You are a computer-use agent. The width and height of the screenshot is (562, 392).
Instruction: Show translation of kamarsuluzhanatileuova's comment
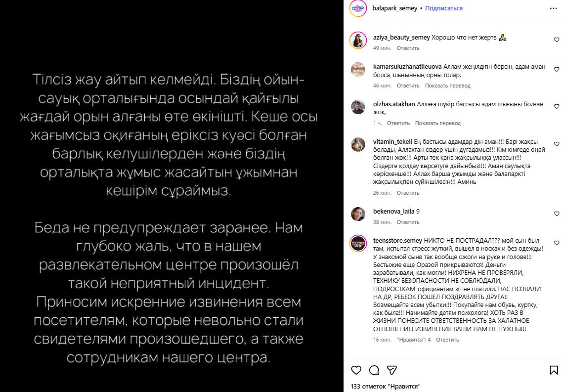448,86
